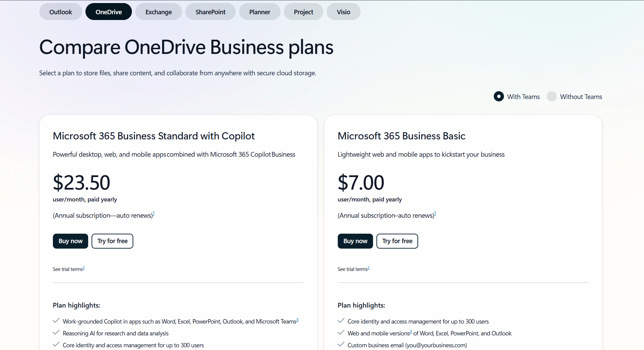Open the Project tab
Screen dimensions: 644x350
tap(303, 12)
